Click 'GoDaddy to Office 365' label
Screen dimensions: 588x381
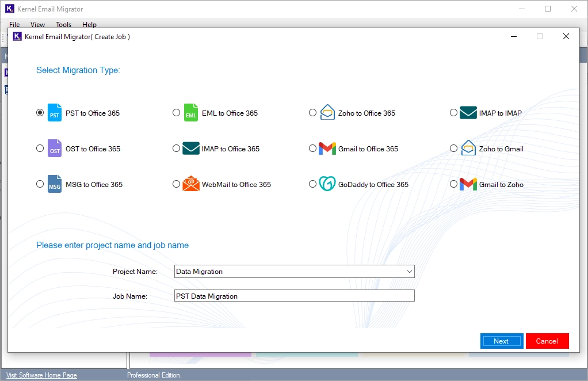click(x=373, y=185)
